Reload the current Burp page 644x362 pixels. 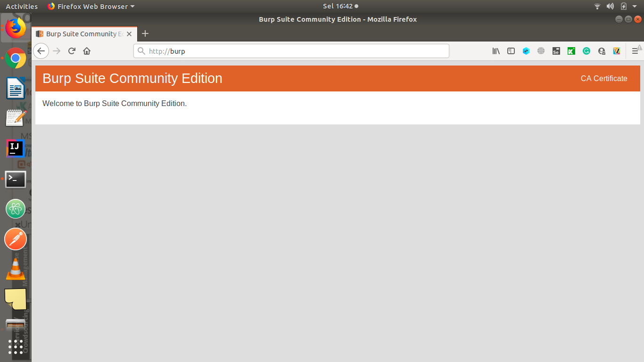[x=72, y=51]
